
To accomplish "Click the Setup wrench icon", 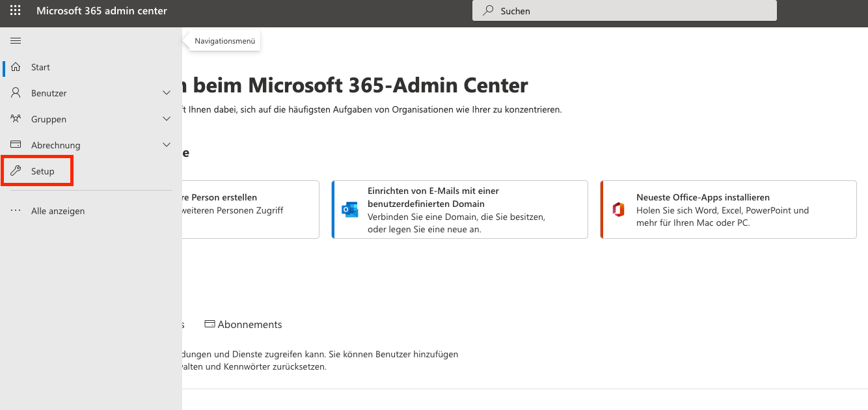I will click(16, 171).
